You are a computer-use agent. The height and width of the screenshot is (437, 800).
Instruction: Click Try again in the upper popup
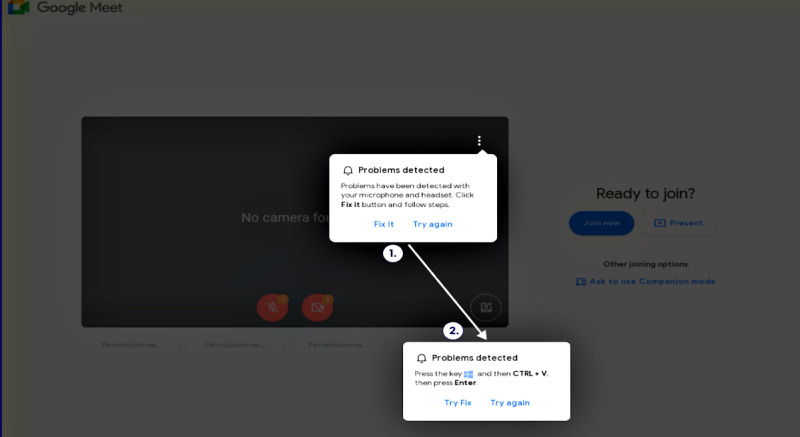(x=433, y=224)
